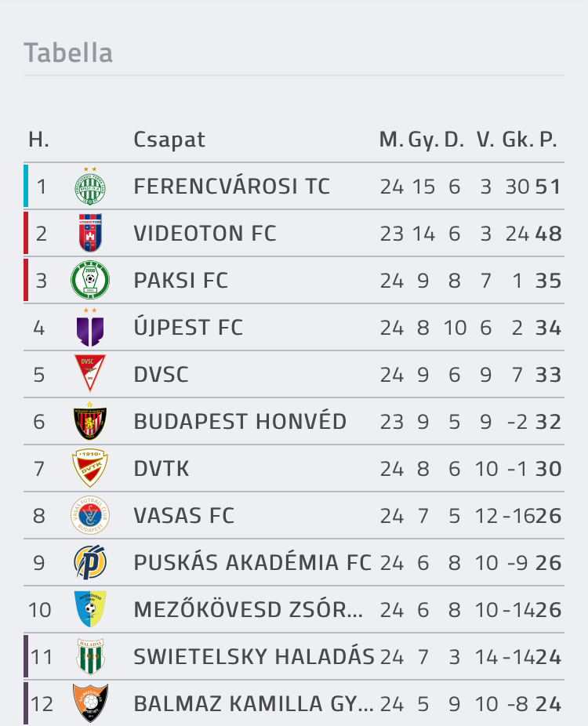Image resolution: width=588 pixels, height=726 pixels.
Task: Click the Tabella section title
Action: [x=68, y=53]
